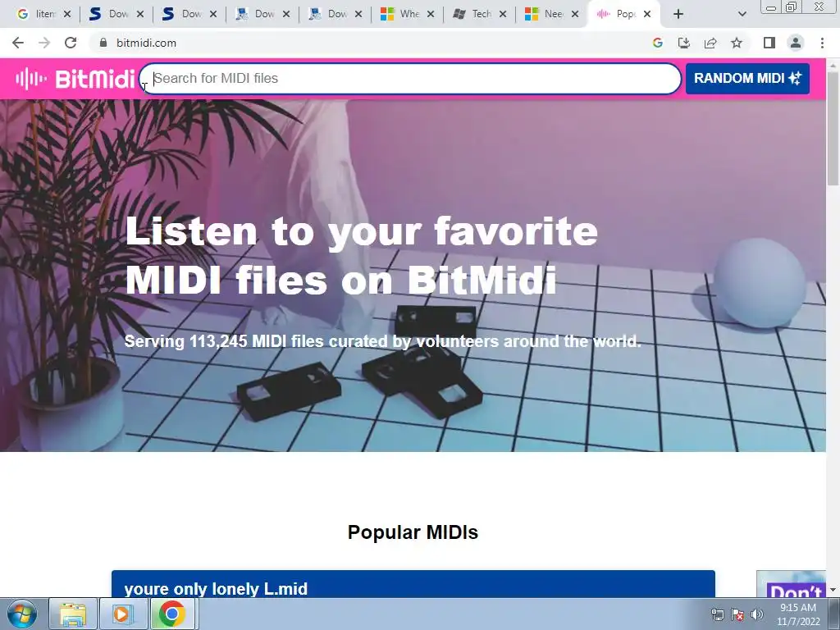Screen dimensions: 840x630
Task: Open the Action Center flag icon
Action: [737, 614]
